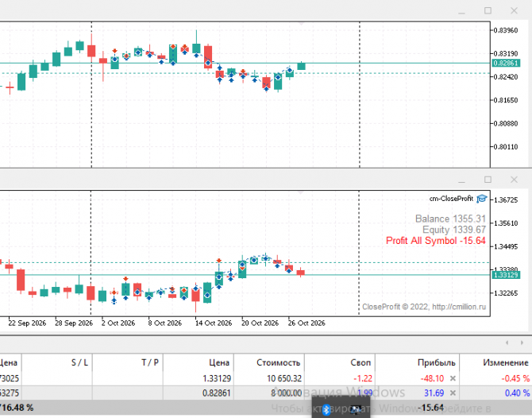Select the swap cell -1.22
Image resolution: width=532 pixels, height=418 pixels.
363,378
